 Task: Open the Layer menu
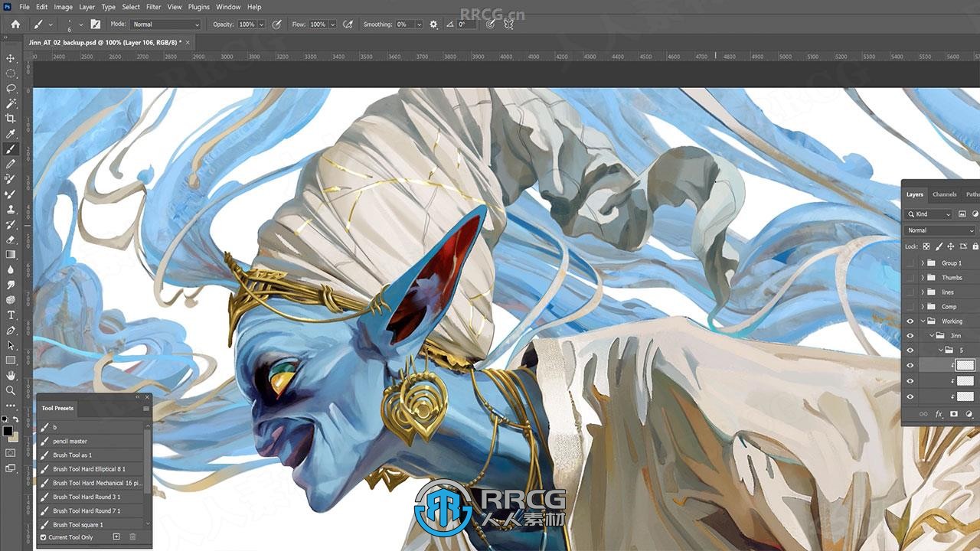[x=87, y=7]
